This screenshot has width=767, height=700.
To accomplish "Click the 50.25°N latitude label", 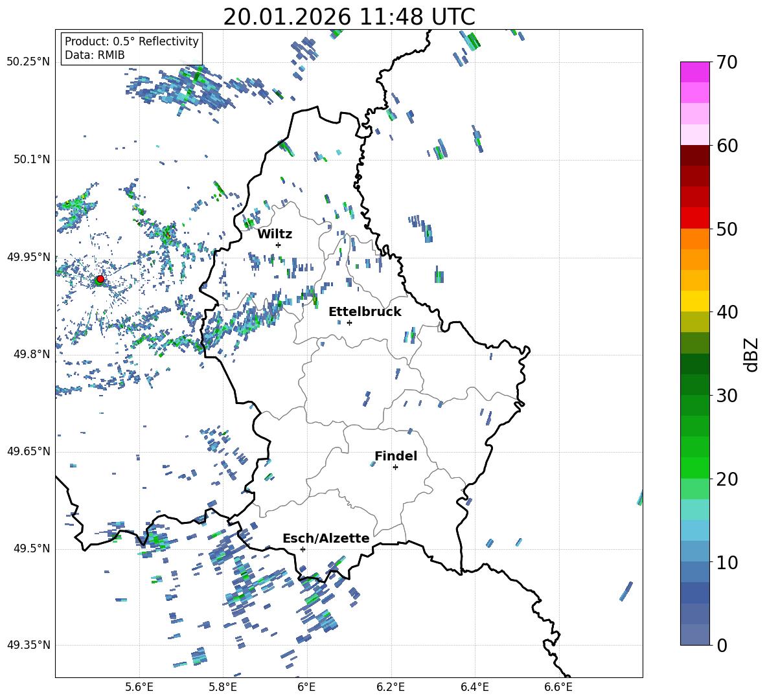I will click(29, 62).
